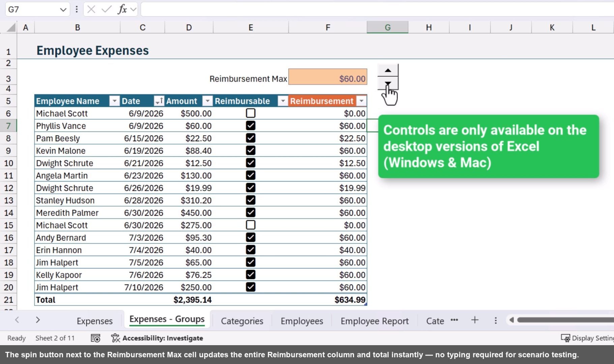Select column E header
The image size is (614, 364).
tap(251, 27)
